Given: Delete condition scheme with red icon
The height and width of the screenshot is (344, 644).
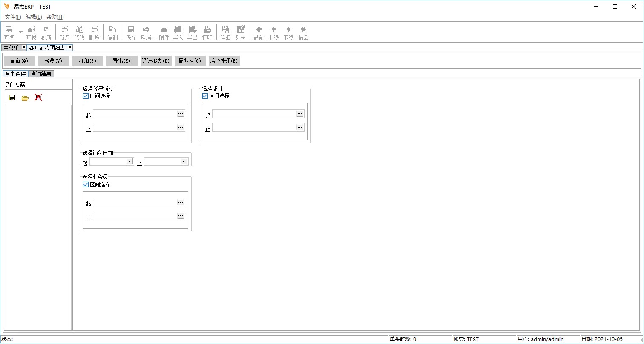Looking at the screenshot, I should (x=38, y=97).
